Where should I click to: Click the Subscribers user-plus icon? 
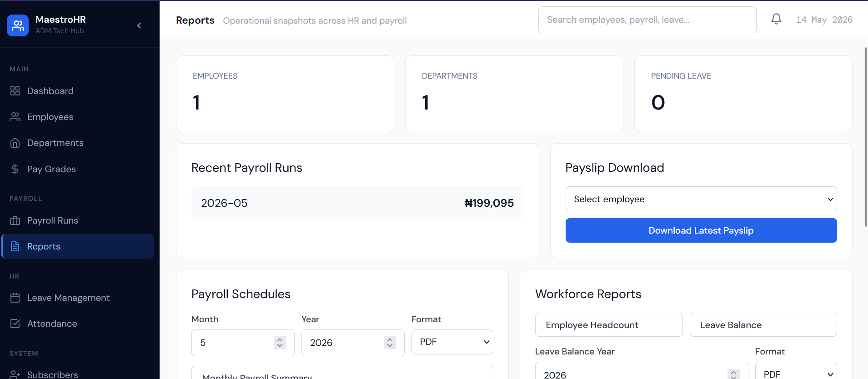point(15,375)
